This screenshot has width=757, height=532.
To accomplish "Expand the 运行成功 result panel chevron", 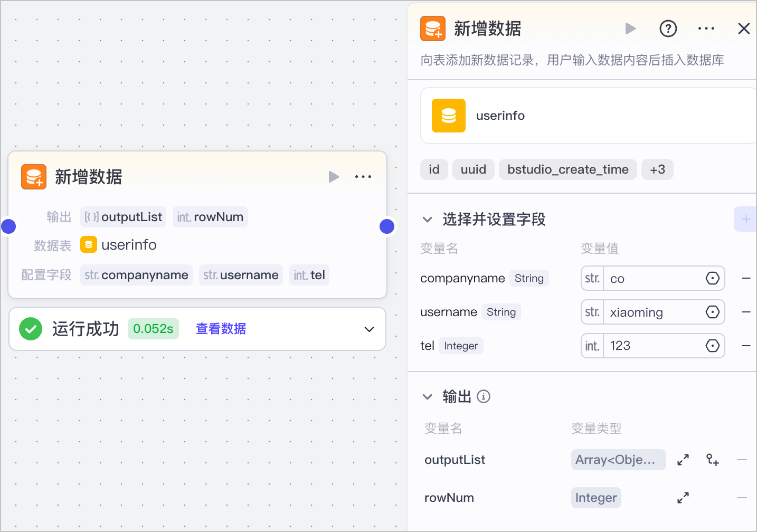I will [369, 329].
